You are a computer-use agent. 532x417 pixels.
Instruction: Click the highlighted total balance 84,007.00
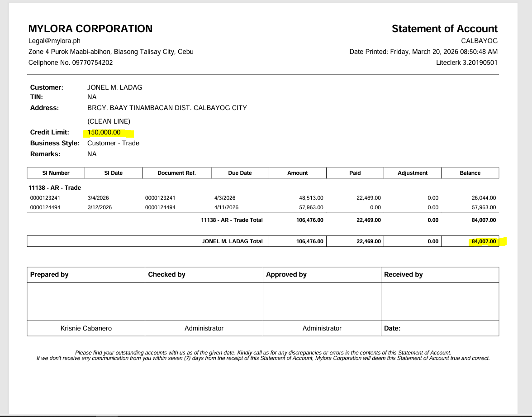coord(484,241)
